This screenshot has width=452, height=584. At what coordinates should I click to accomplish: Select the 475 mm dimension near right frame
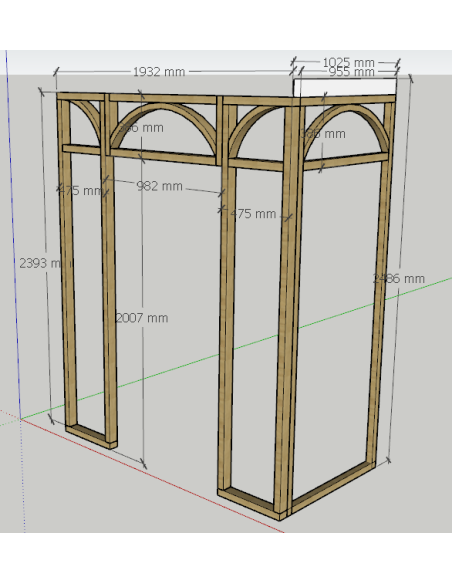(x=253, y=214)
